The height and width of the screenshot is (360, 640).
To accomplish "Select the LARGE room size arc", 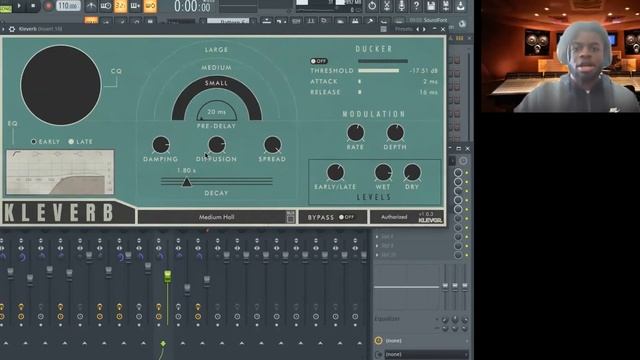I will 216,50.
